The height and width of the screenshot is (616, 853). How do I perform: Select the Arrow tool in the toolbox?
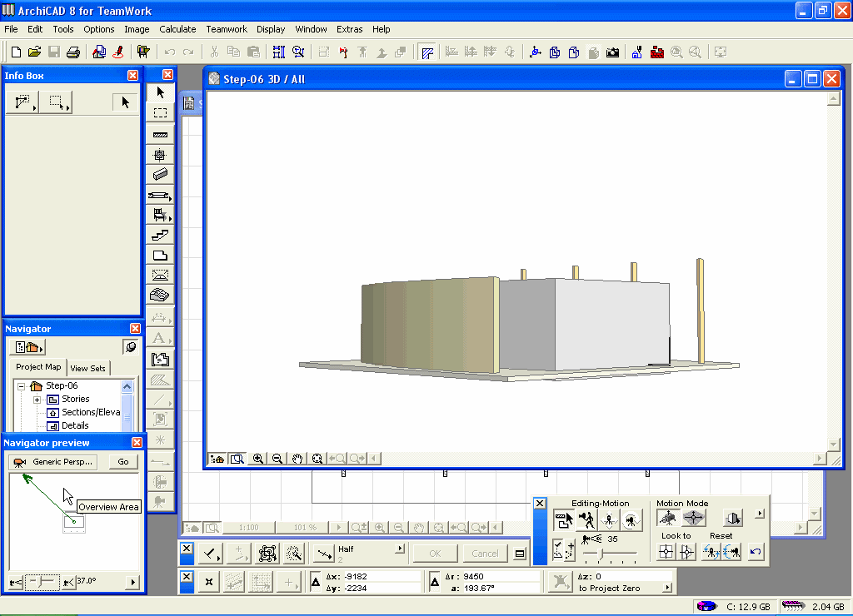[161, 92]
